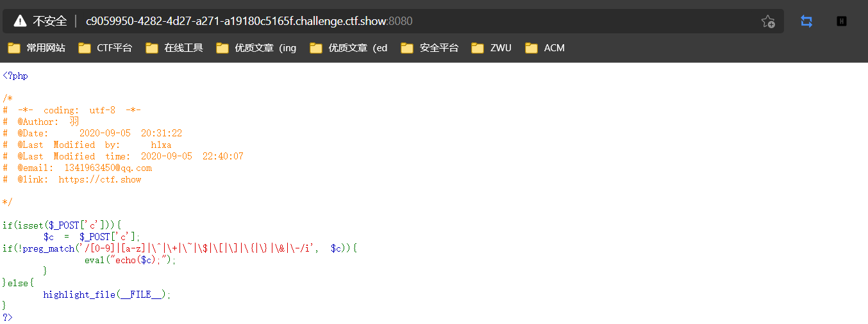
Task: Click the highlight_file(__FILE__); line
Action: pyautogui.click(x=108, y=295)
